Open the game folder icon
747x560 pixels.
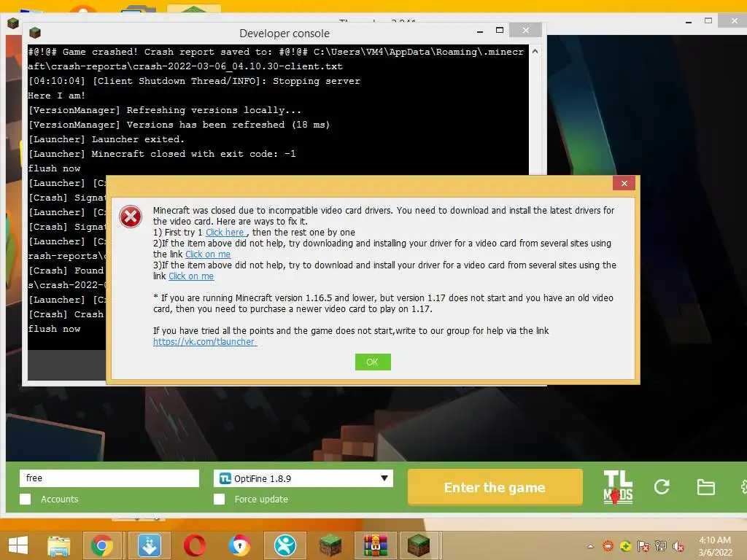click(705, 487)
